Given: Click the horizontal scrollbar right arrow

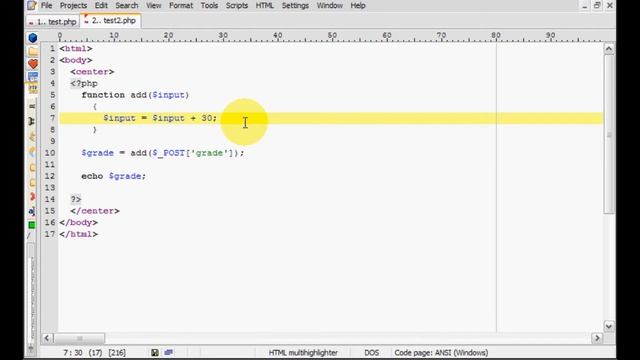Looking at the screenshot, I should click(x=597, y=338).
